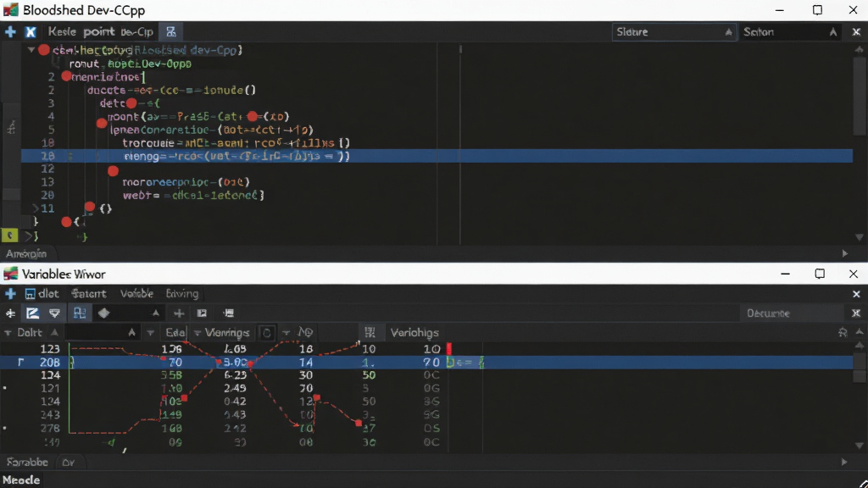This screenshot has height=488, width=868.
Task: Open the dropdown arrow before Eda
Action: (x=151, y=333)
